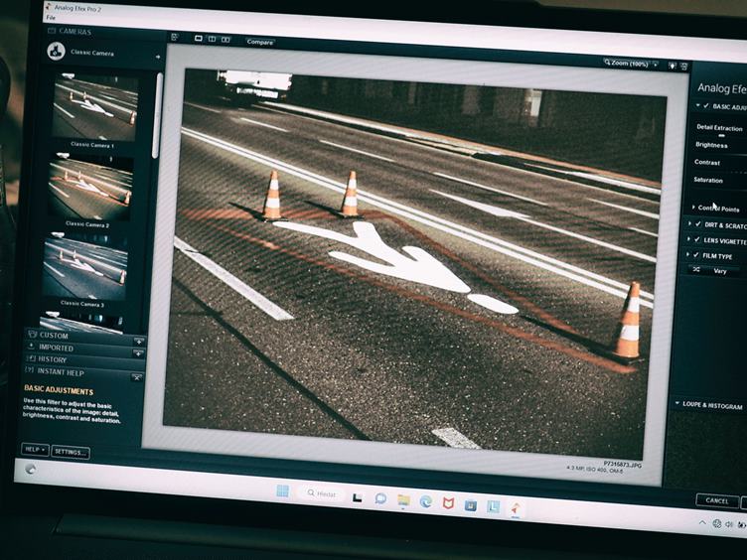The height and width of the screenshot is (560, 747).
Task: Click the Classic Camera round icon
Action: click(x=57, y=51)
